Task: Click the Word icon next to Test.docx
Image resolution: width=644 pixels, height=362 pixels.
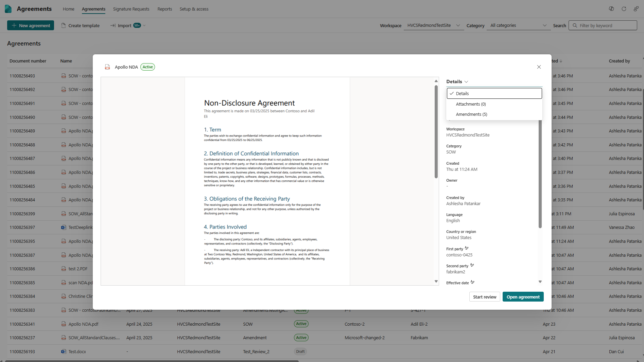Action: tap(64, 351)
